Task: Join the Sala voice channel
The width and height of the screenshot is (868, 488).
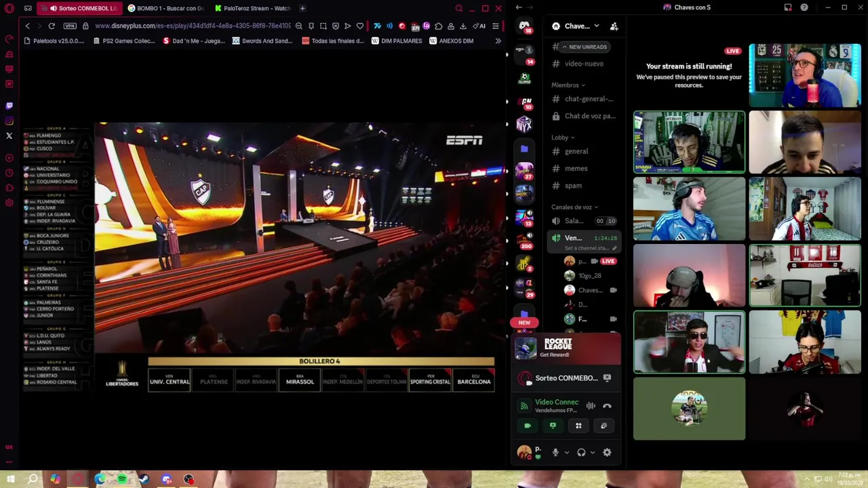Action: 584,221
